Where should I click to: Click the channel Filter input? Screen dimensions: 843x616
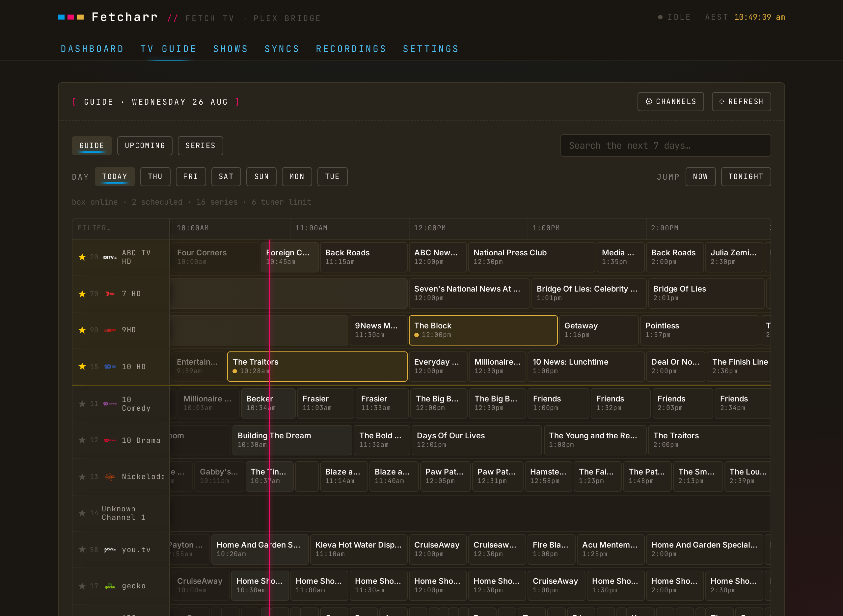(121, 228)
